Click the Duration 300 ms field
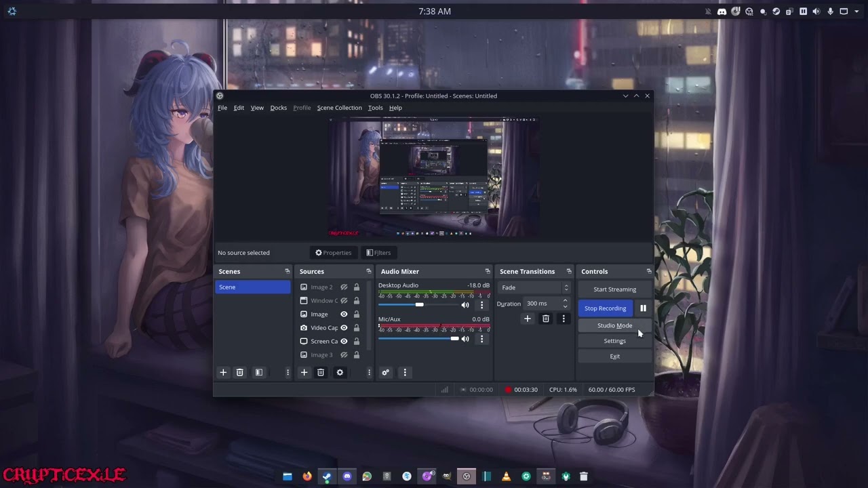This screenshot has height=488, width=868. coord(547,304)
